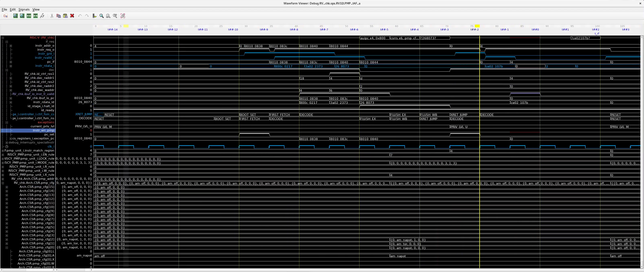Select the cs_registers_i.exception_pc signal
This screenshot has width=644, height=272.
point(33,138)
